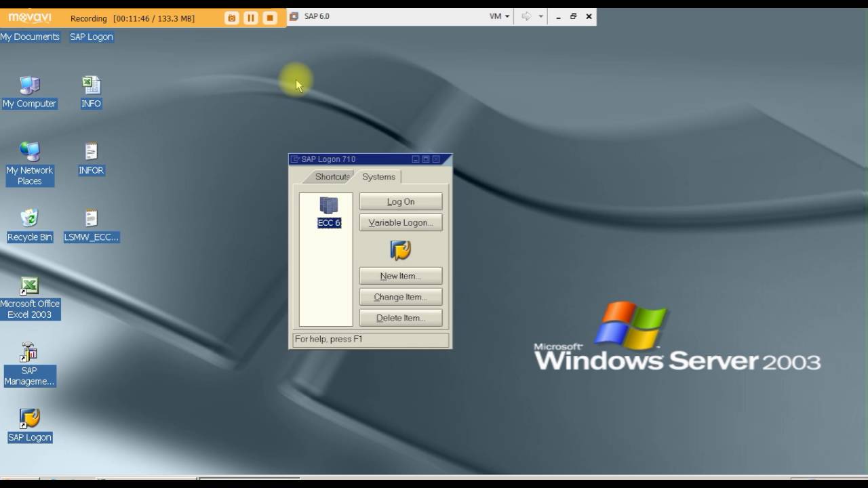This screenshot has height=488, width=868.
Task: Select the INFOR text file icon
Action: pyautogui.click(x=91, y=159)
